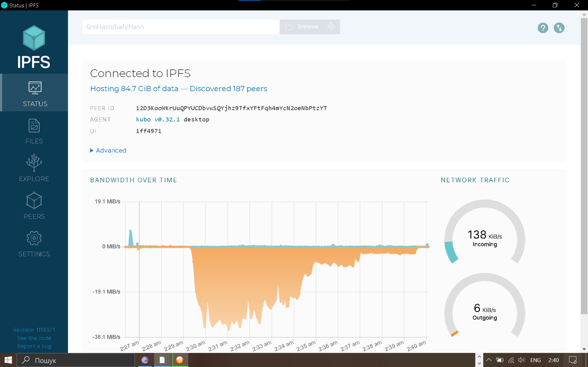588x367 pixels.
Task: Show hidden system tray icons
Action: click(489, 360)
